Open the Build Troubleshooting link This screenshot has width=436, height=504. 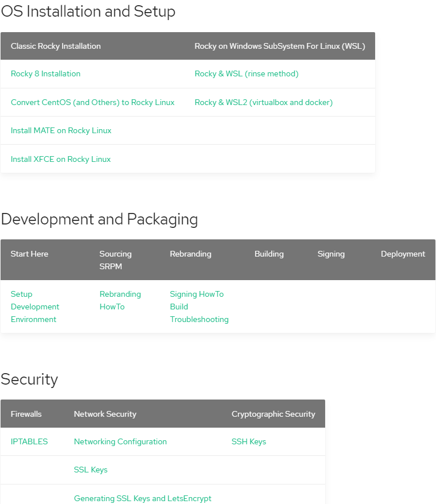pos(199,313)
